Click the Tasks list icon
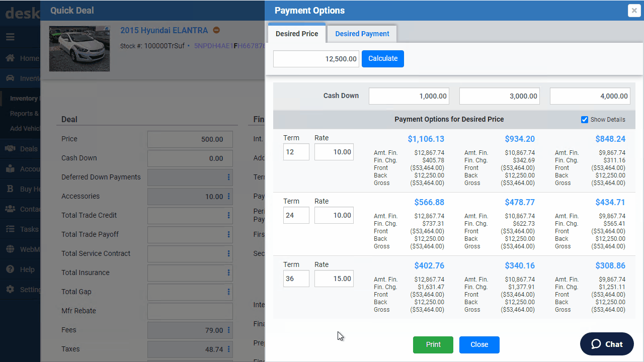Screen dimensions: 644x362 tap(10, 229)
